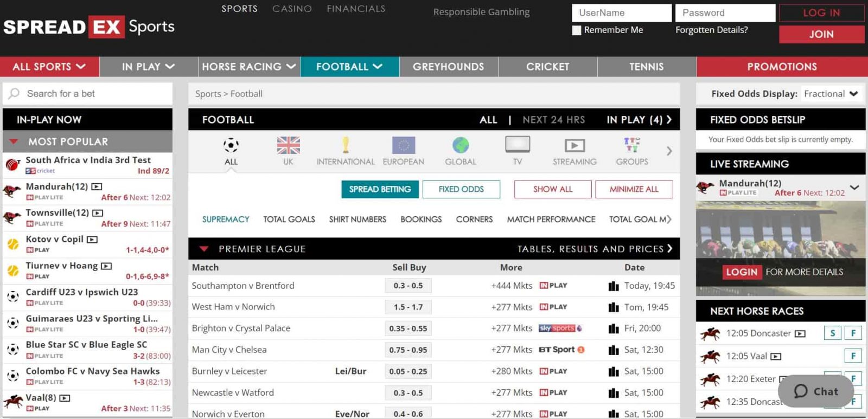Viewport: 868px width, 419px height.
Task: Tick the Remember Me checkbox
Action: (x=577, y=30)
